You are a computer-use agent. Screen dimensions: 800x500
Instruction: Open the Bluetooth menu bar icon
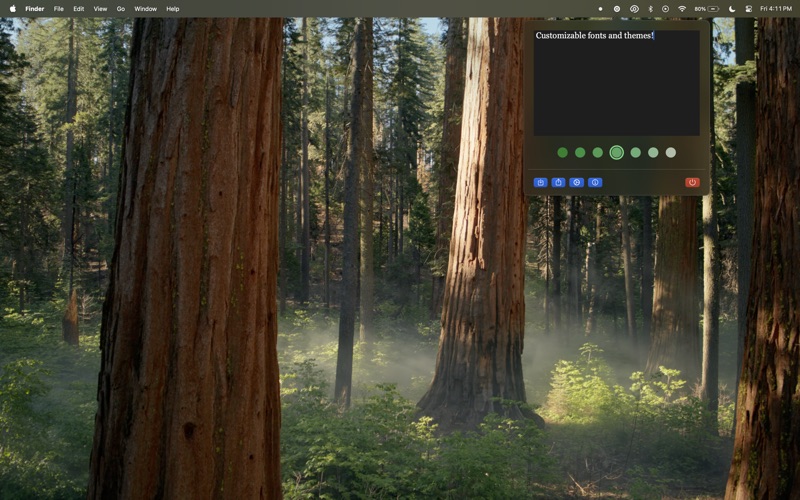point(650,9)
